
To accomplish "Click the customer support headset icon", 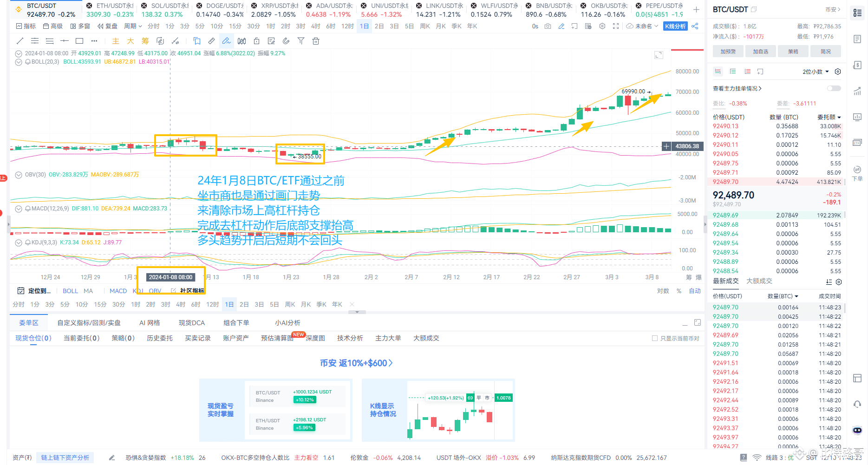I will pos(857,404).
